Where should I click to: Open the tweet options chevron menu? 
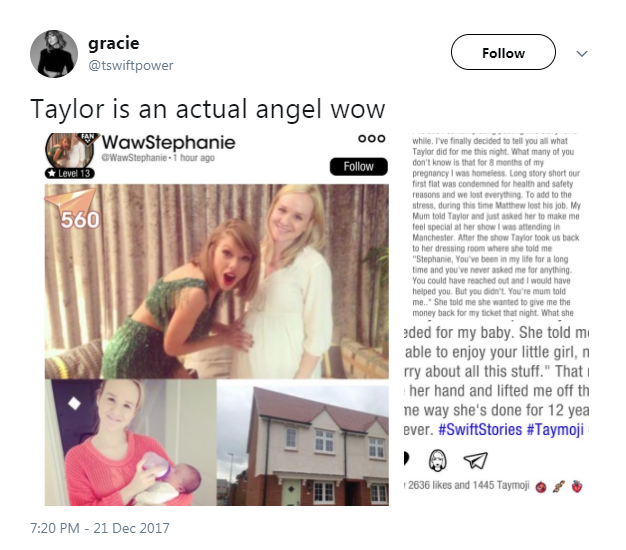pos(582,53)
